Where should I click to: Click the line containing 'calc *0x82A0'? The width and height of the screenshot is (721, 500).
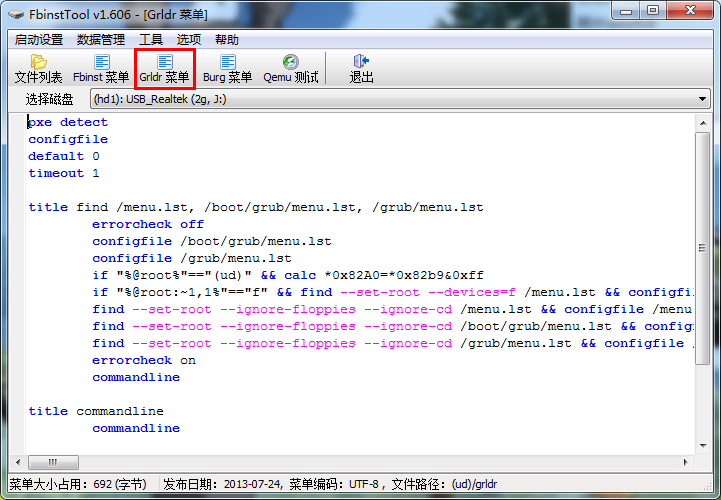[x=288, y=276]
